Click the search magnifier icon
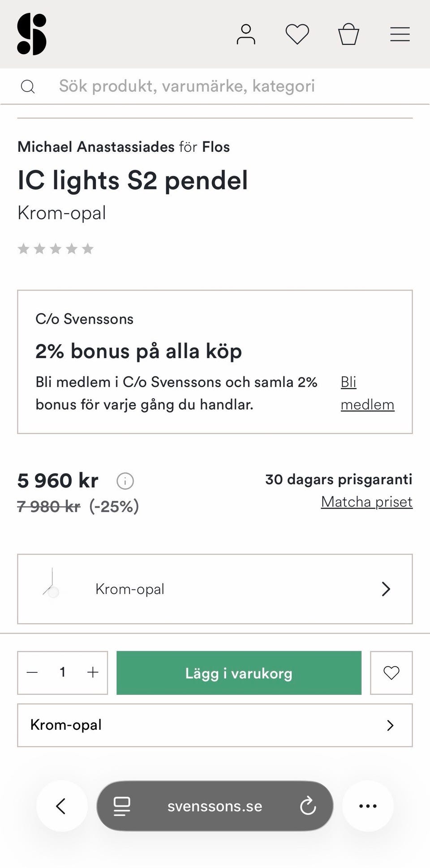Viewport: 430px width, 868px height. pos(28,86)
